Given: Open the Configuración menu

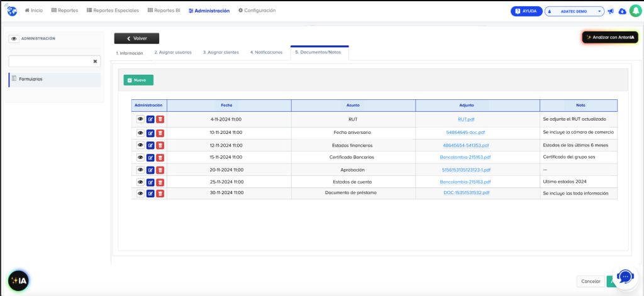Looking at the screenshot, I should tap(257, 10).
